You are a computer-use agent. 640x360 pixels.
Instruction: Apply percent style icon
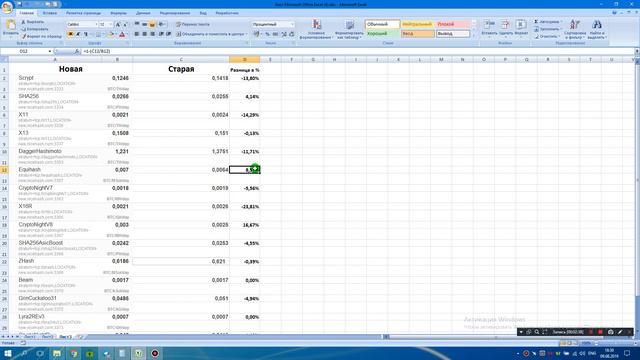(267, 34)
